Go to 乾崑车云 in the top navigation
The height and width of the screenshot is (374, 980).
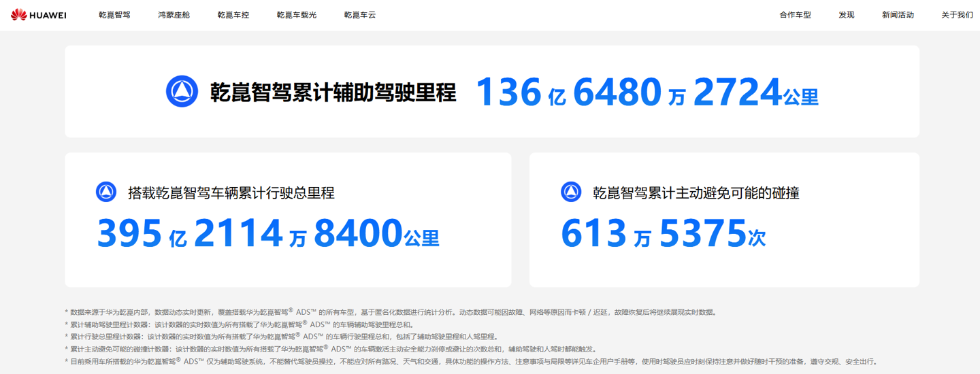tap(360, 15)
